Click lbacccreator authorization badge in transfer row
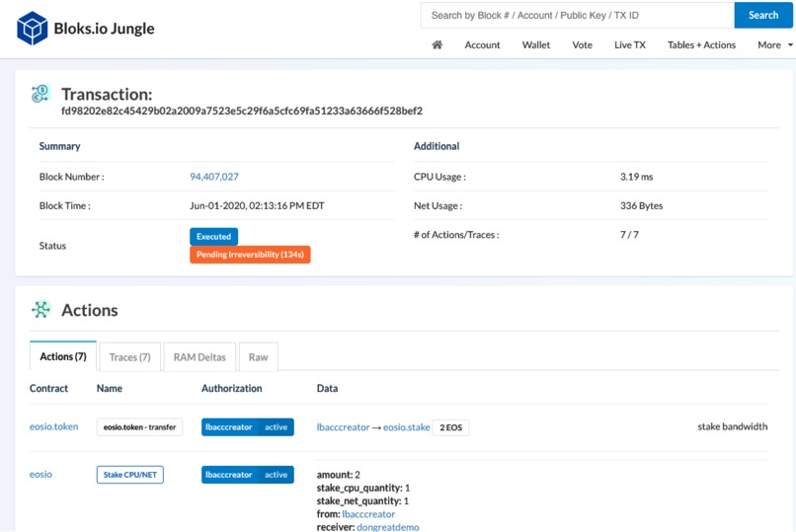 (x=248, y=427)
